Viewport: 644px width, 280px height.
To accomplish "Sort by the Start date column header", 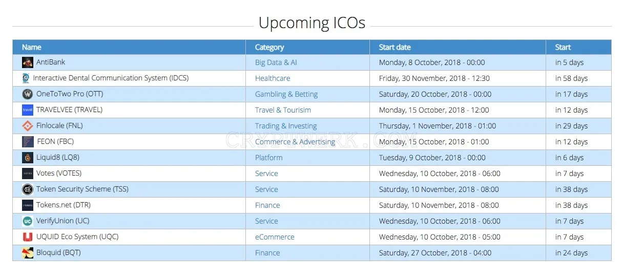I will point(394,47).
